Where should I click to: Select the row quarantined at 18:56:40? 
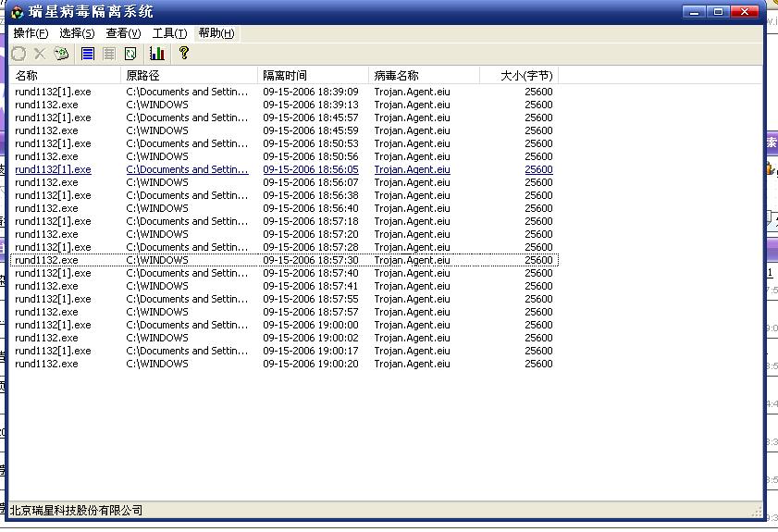[284, 208]
